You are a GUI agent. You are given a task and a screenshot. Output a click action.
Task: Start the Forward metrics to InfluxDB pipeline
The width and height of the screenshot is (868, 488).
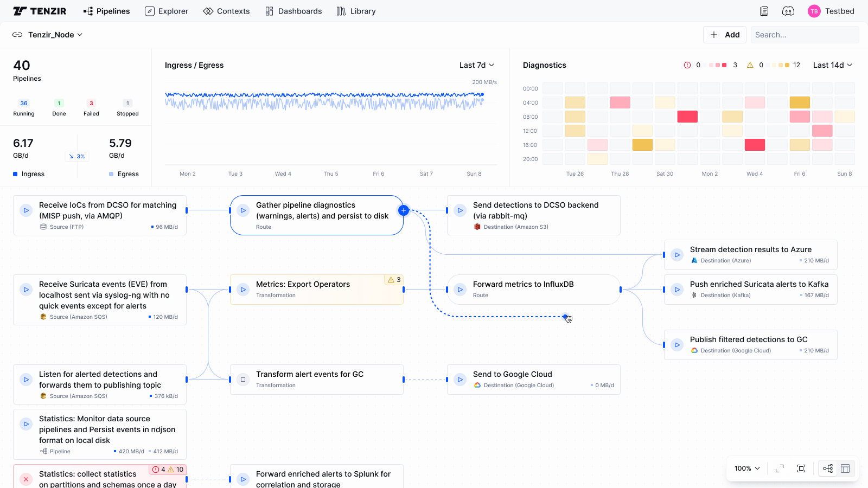coord(459,290)
